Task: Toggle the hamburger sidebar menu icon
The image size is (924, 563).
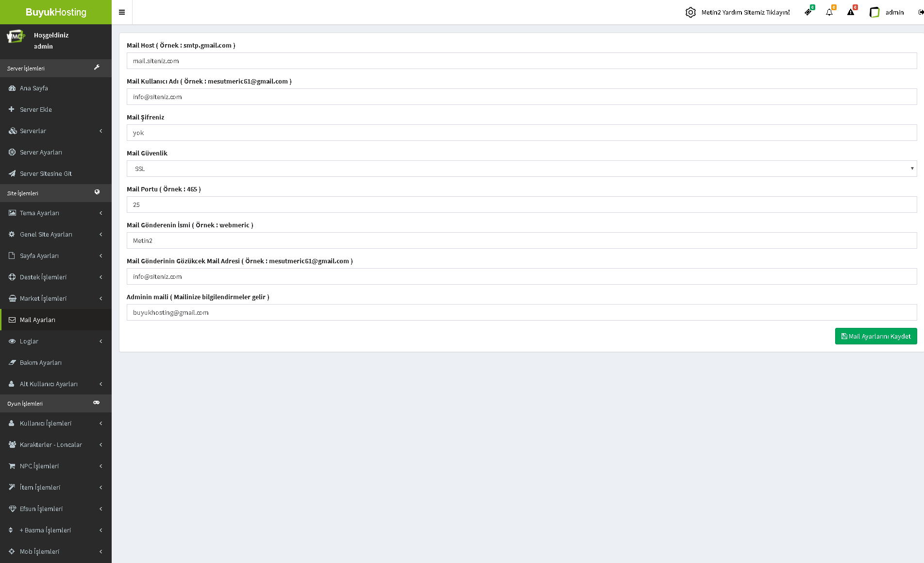Action: (122, 12)
